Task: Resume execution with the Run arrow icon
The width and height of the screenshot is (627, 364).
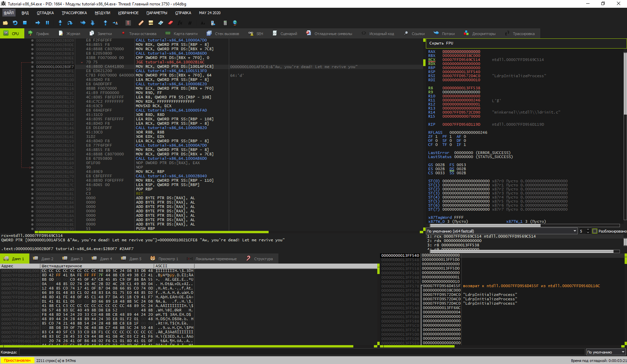Action: (37, 23)
